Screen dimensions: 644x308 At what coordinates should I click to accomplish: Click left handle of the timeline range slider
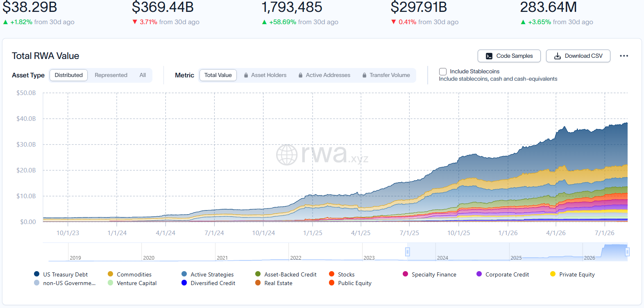408,252
